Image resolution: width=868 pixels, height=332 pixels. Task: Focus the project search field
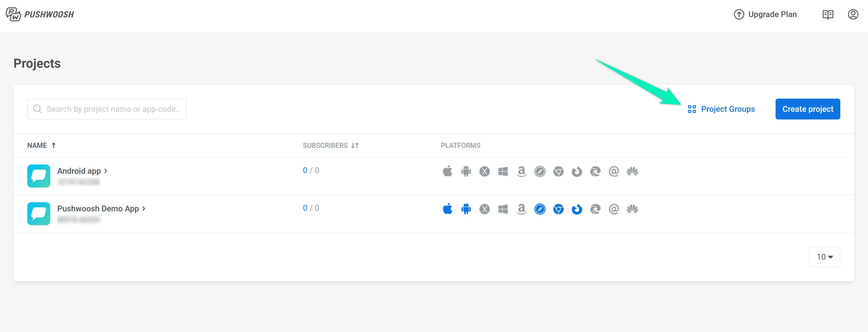click(107, 109)
